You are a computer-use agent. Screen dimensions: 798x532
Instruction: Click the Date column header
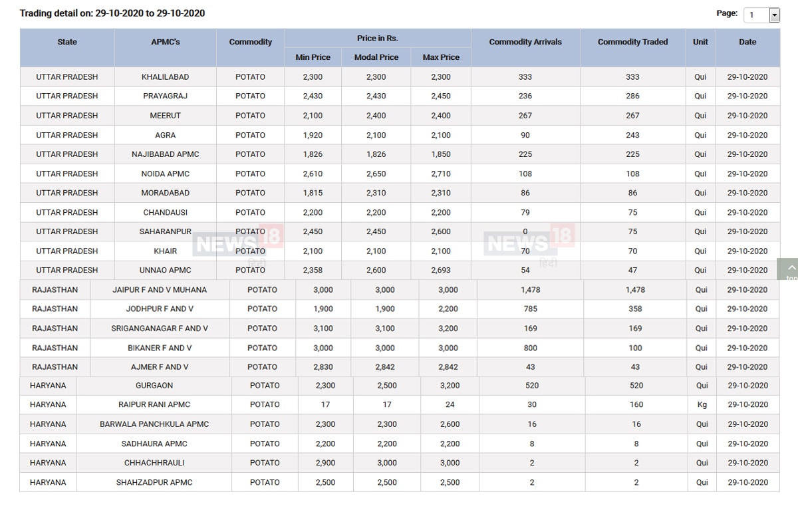click(x=747, y=48)
